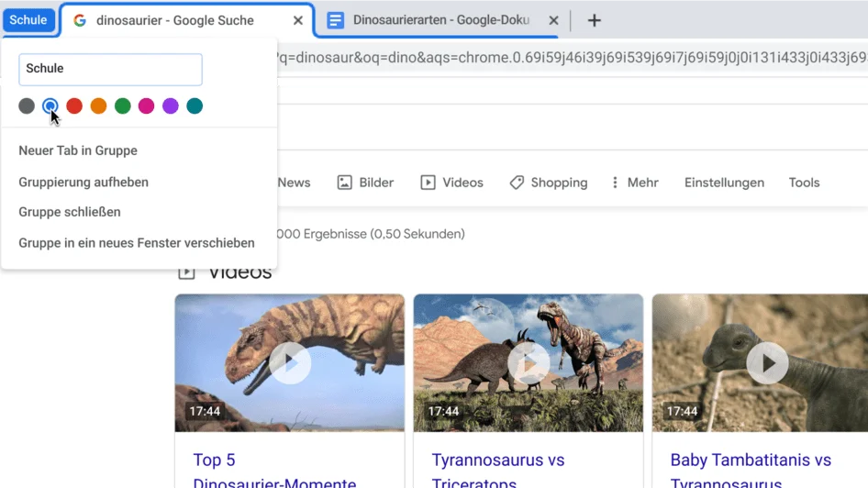The image size is (868, 488).
Task: Edit the group name field Schule
Action: coord(111,69)
